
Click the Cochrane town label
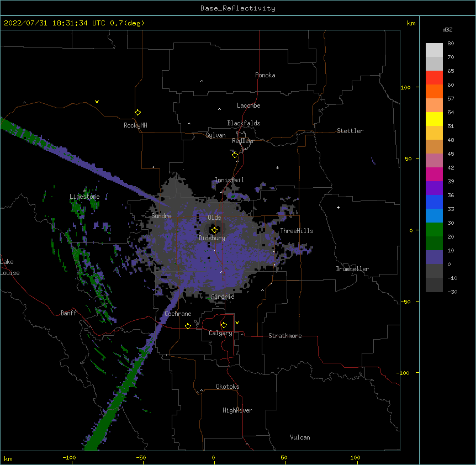click(178, 314)
